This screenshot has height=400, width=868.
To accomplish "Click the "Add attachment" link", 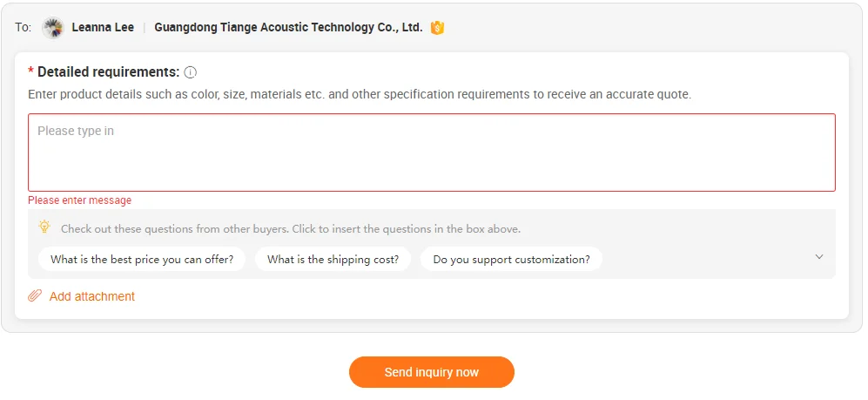I will (92, 296).
